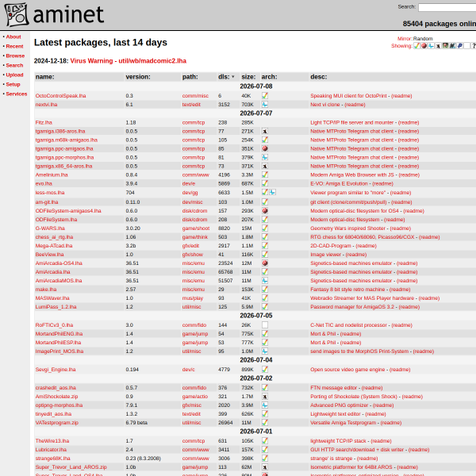Click the blank arch icon for RoFTICv3_0.lha
The height and width of the screenshot is (476, 476).
pos(265,325)
